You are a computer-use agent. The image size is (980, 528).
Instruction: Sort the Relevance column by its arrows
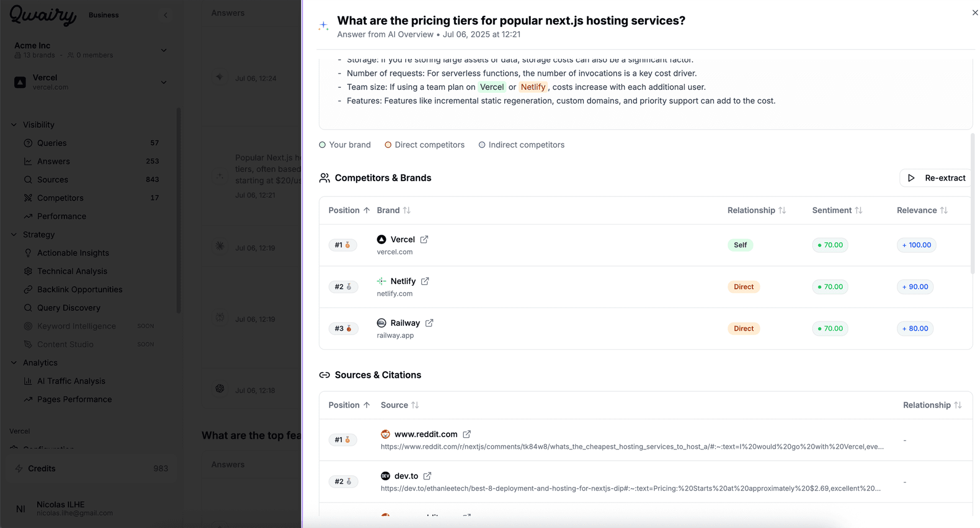click(x=944, y=210)
